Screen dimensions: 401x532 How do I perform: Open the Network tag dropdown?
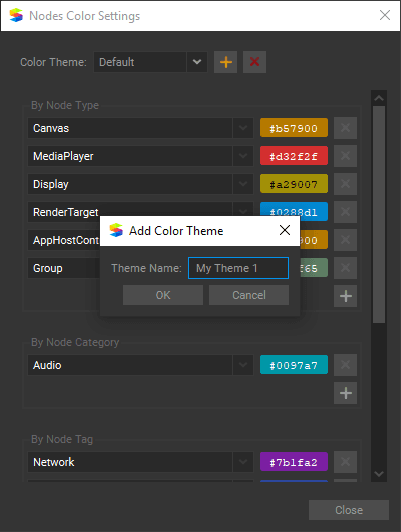(243, 462)
